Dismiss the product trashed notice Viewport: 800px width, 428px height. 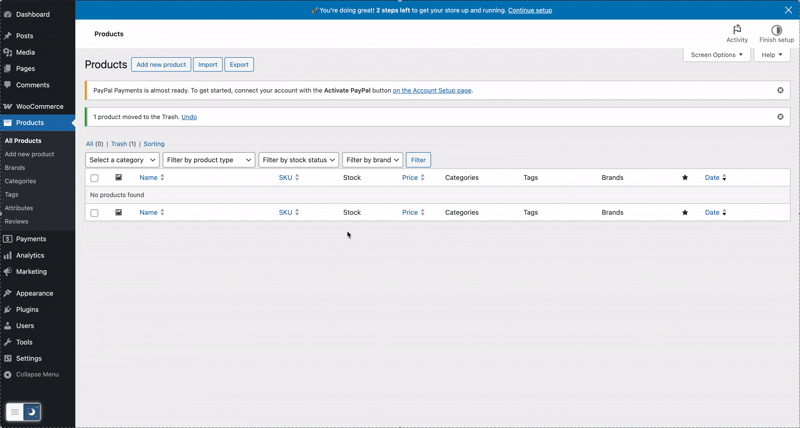click(780, 117)
